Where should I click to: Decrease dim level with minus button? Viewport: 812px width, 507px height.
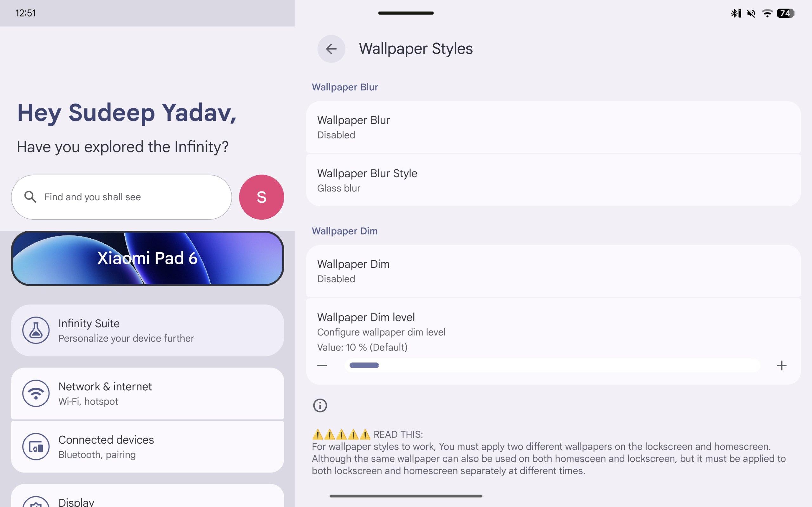pos(322,365)
